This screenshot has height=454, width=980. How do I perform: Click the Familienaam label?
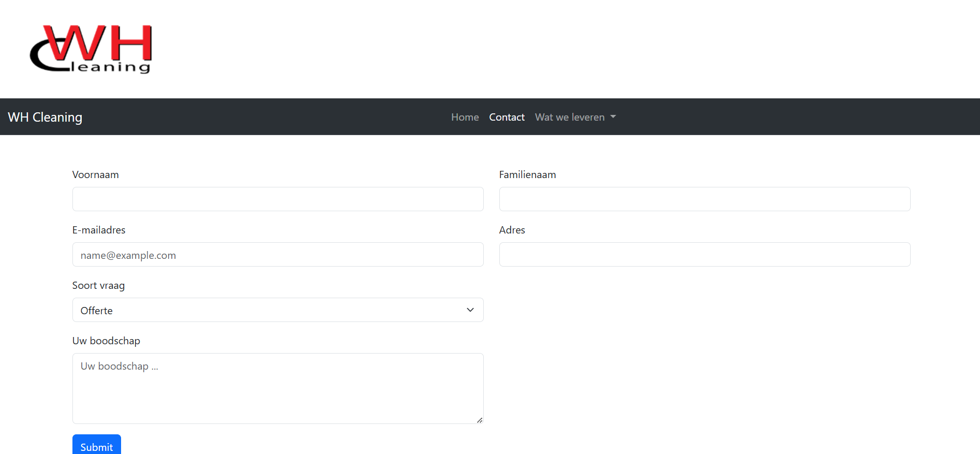pos(527,175)
